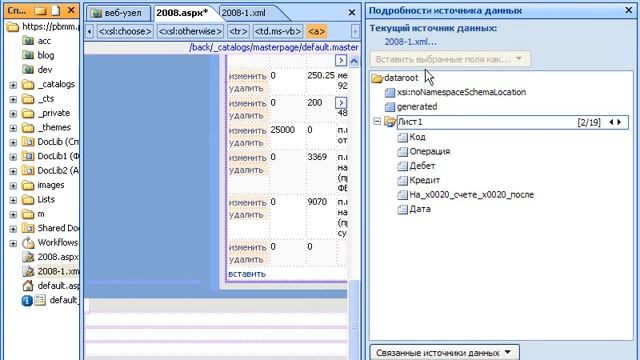This screenshot has width=640, height=360.
Task: Select the Shared Documents library icon
Action: point(28,228)
